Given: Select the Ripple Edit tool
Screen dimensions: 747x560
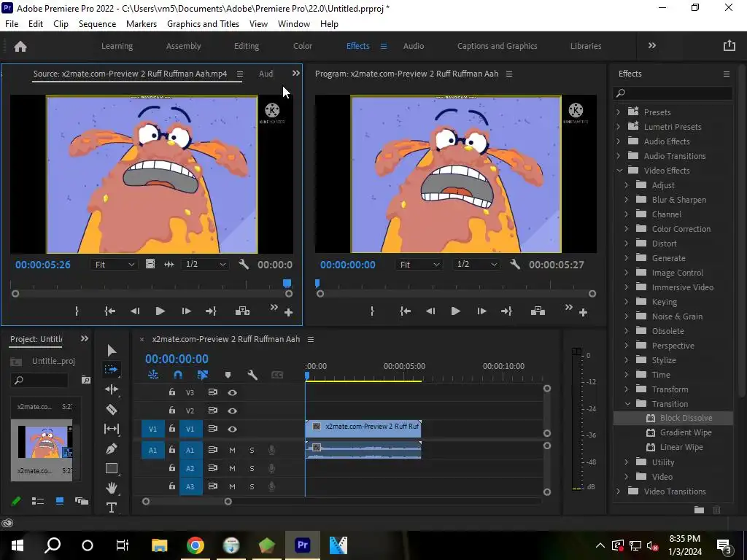Looking at the screenshot, I should [x=112, y=389].
